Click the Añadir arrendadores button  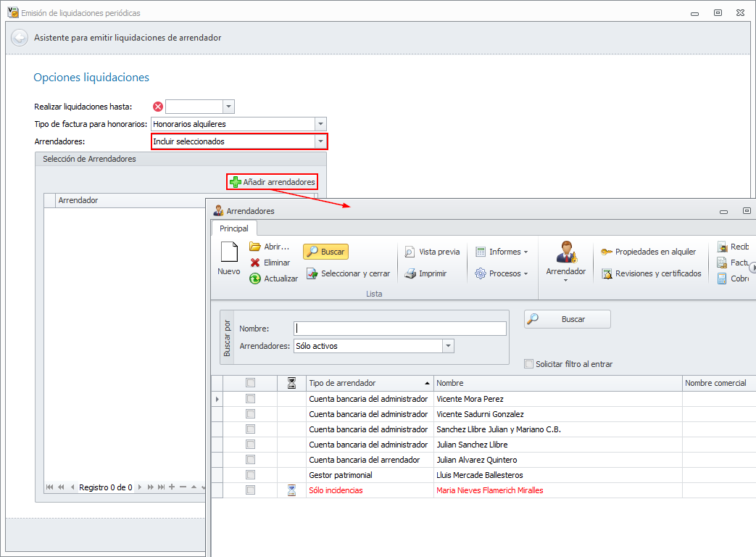(273, 182)
